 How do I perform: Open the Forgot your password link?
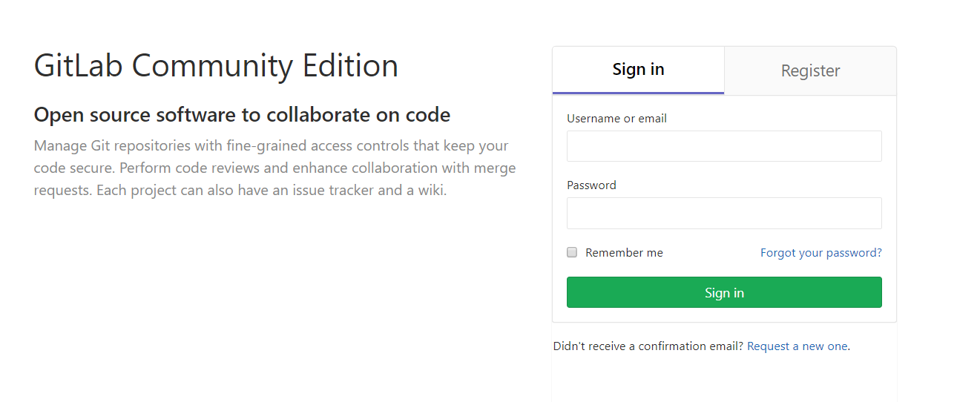coord(821,253)
